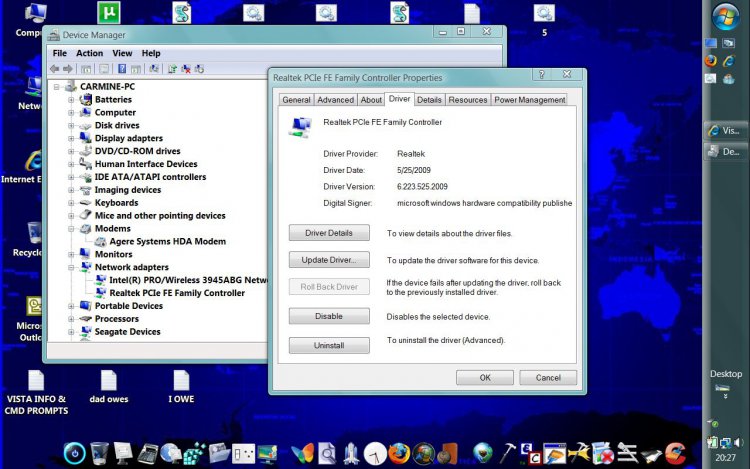Open the 'I OWE' desktop file
Image resolution: width=750 pixels, height=469 pixels.
(181, 387)
